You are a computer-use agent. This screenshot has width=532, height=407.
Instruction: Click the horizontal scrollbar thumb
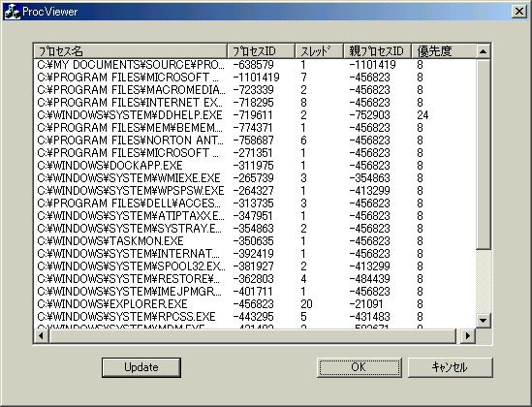(x=252, y=335)
